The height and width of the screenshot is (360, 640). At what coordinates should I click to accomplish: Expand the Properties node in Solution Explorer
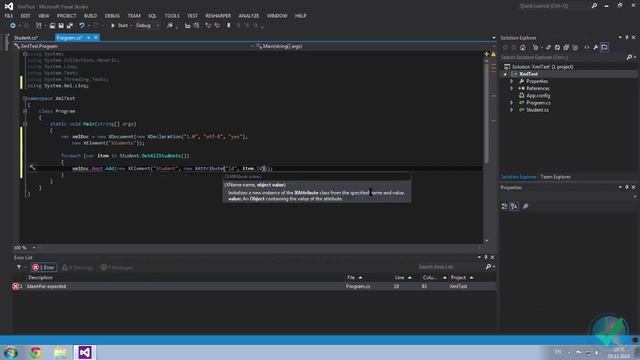(511, 81)
